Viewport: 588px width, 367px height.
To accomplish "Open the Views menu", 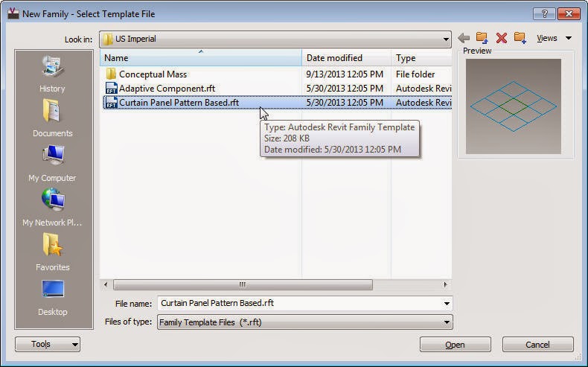I will [546, 38].
